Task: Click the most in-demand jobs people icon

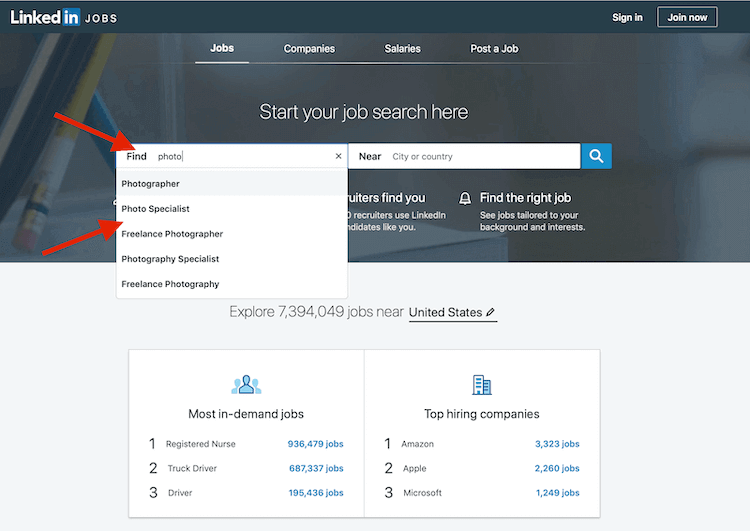Action: (x=246, y=385)
